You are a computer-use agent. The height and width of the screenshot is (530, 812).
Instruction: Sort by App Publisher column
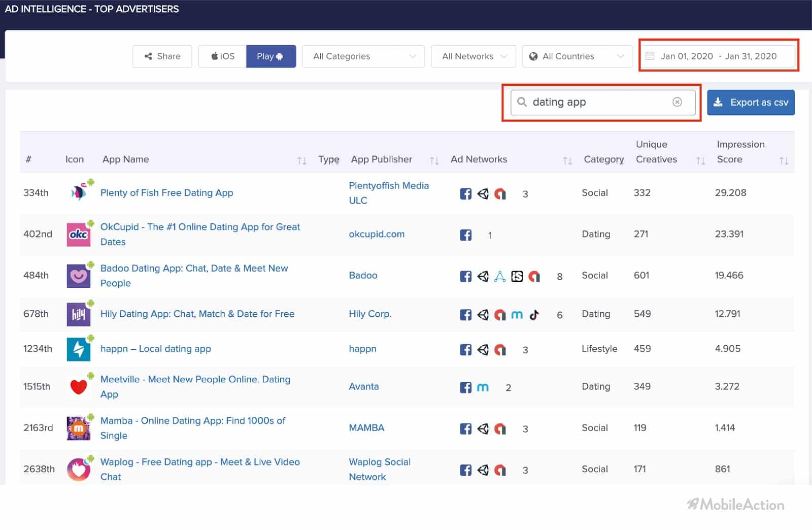434,160
